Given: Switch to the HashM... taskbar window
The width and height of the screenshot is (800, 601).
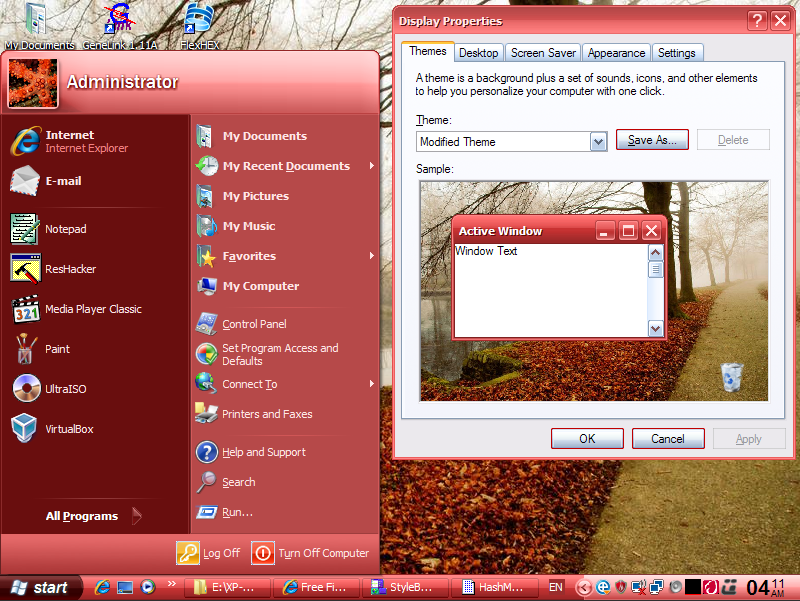Looking at the screenshot, I should 494,588.
